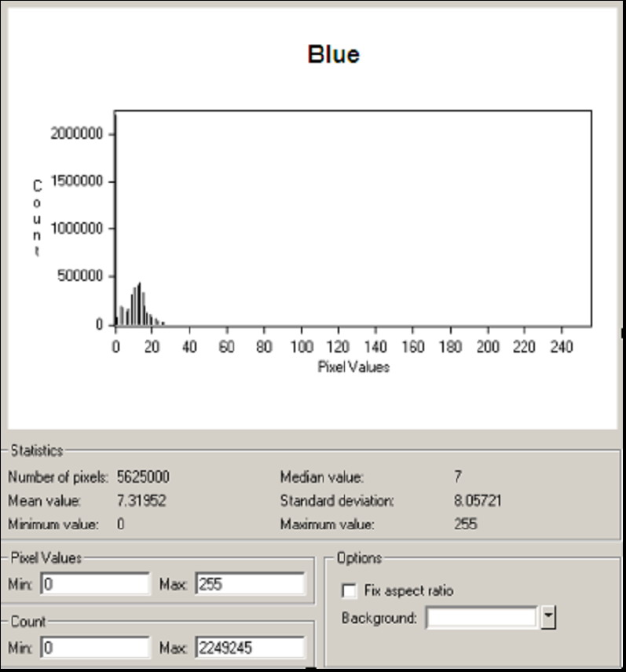Click the 2000000 tick label on Count axis
Image resolution: width=626 pixels, height=672 pixels.
click(77, 133)
